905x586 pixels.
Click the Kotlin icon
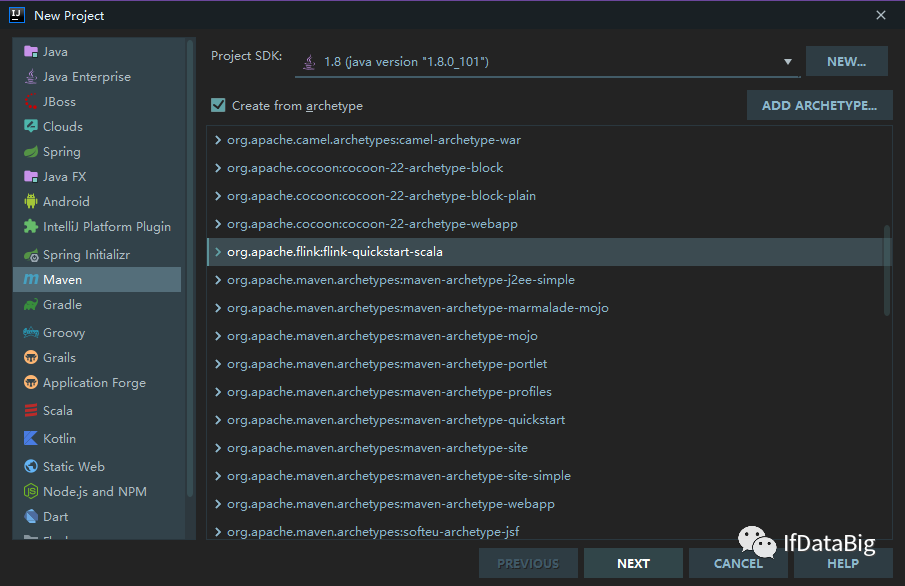(x=31, y=439)
